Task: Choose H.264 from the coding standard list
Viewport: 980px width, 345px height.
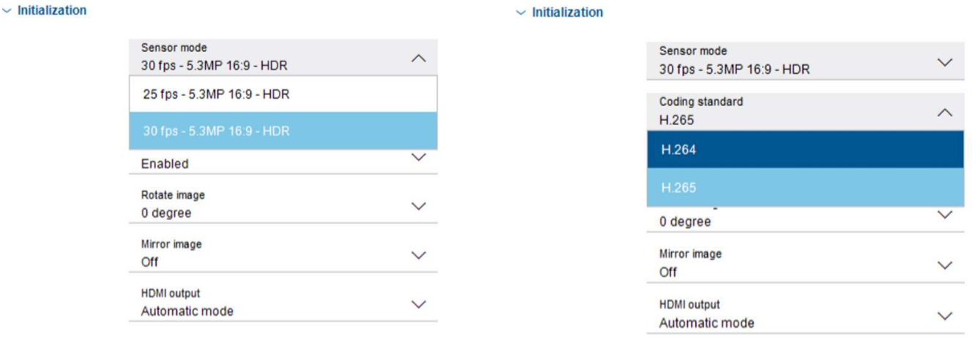Action: (805, 150)
